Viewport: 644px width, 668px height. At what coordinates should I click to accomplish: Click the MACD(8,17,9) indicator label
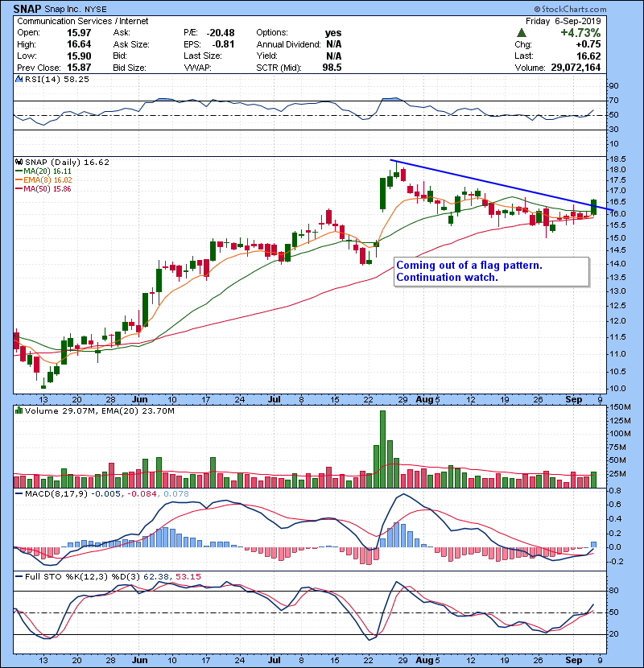pyautogui.click(x=56, y=494)
